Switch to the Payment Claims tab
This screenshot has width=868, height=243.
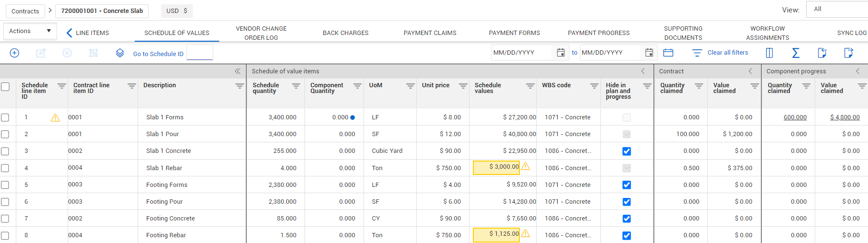tap(430, 33)
